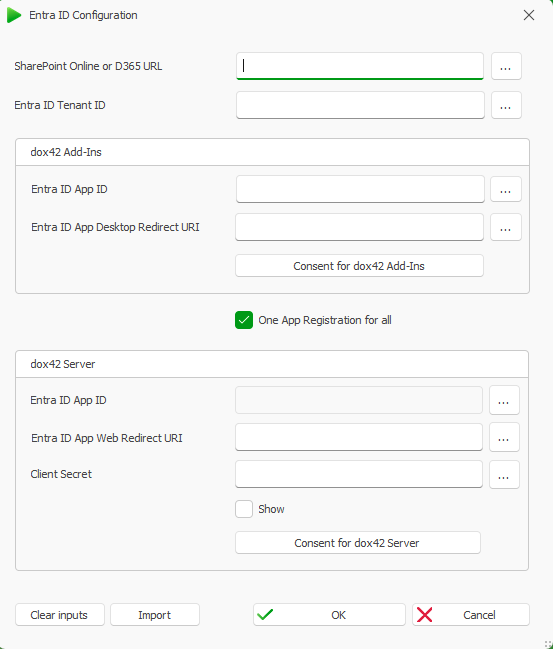553x649 pixels.
Task: Enable the Show client secret checkbox
Action: tap(244, 509)
